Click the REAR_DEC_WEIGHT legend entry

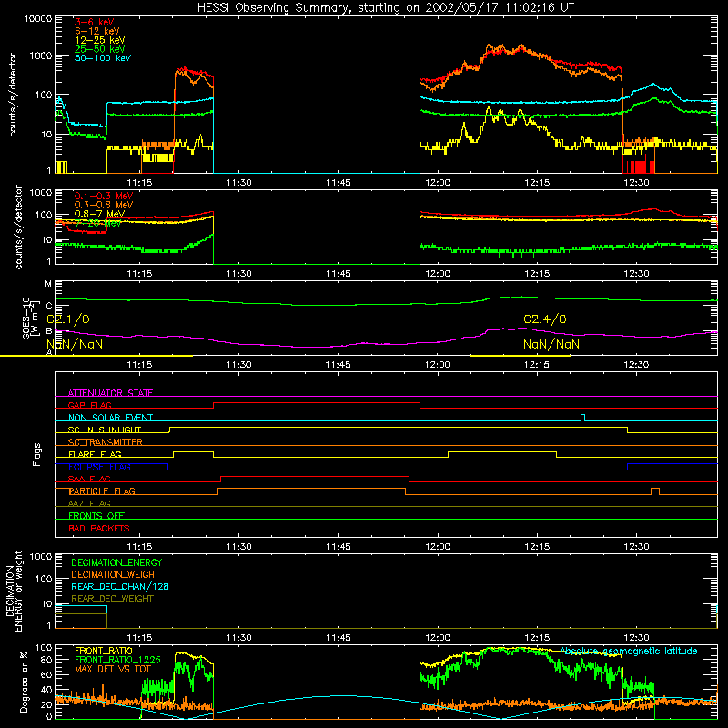pos(112,599)
